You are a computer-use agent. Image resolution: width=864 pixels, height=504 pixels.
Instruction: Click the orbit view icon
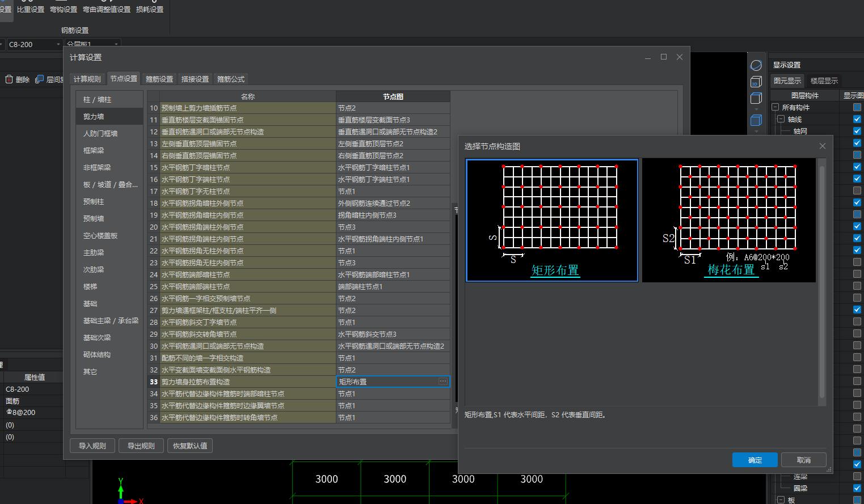click(x=756, y=65)
